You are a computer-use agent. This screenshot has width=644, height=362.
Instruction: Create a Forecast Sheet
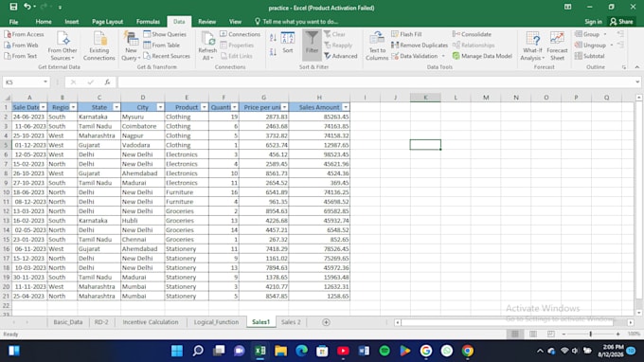pyautogui.click(x=557, y=46)
